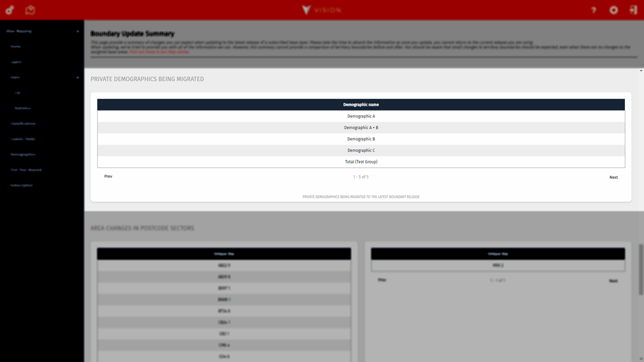Click the Demographic name column header
This screenshot has height=362, width=644.
click(361, 105)
